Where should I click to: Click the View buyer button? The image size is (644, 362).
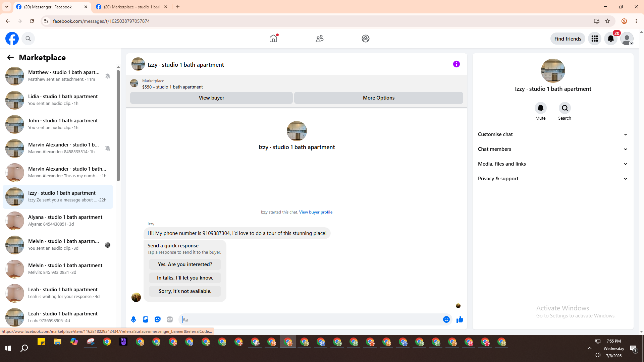click(x=211, y=98)
